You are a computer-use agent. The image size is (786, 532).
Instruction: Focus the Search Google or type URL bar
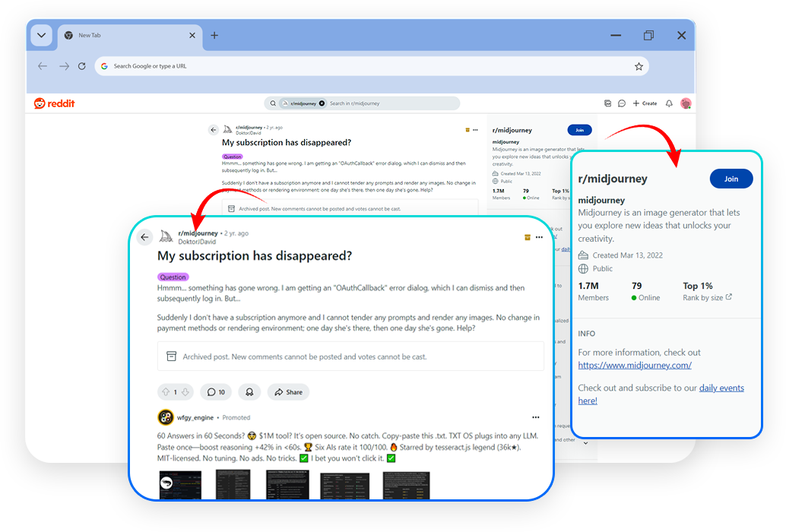point(372,66)
